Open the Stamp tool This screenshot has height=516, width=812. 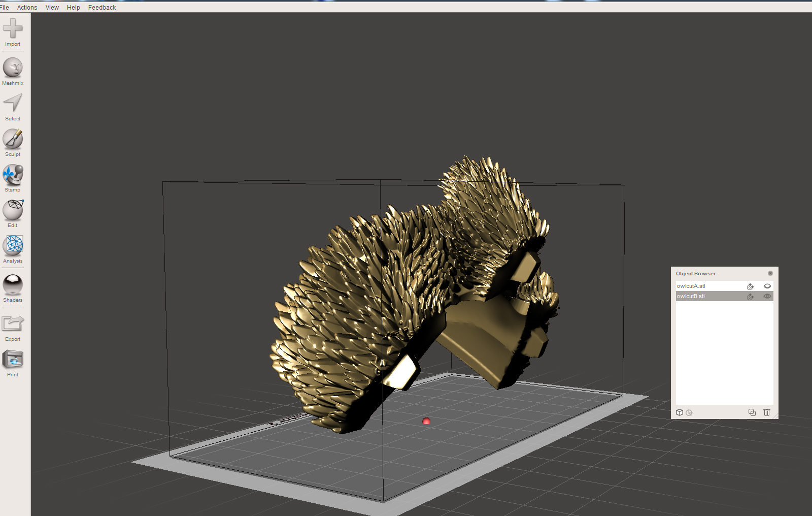pyautogui.click(x=13, y=175)
